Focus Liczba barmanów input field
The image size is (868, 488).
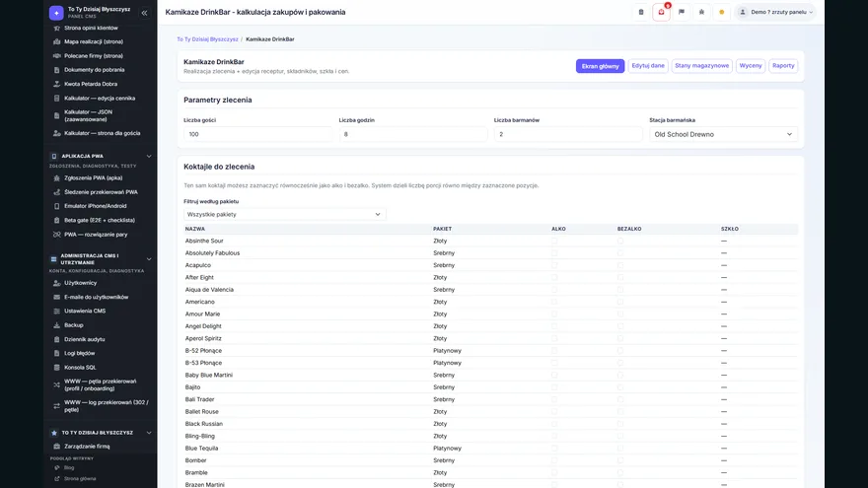pos(568,134)
